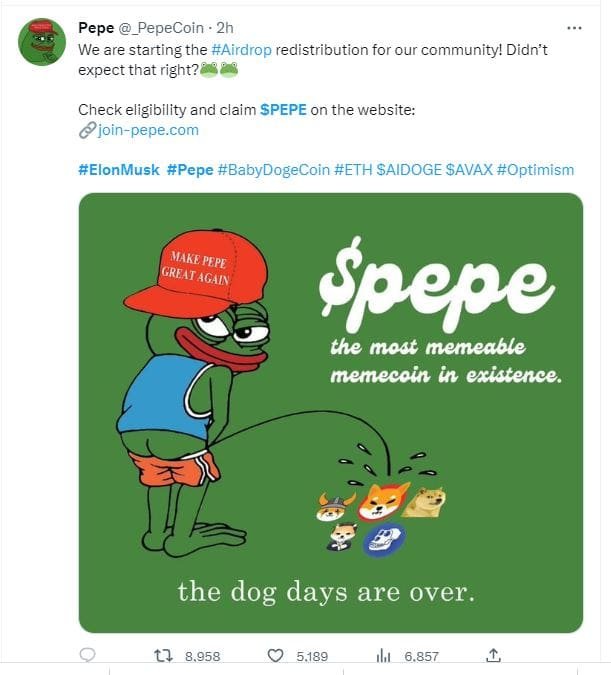Like the tweet with the heart icon
This screenshot has height=675, width=611.
click(276, 655)
